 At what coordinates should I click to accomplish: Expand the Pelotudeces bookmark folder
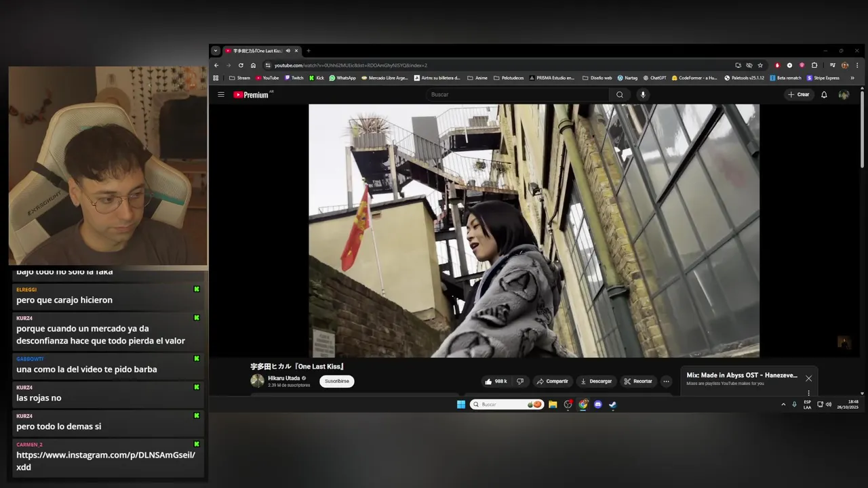[x=509, y=78]
